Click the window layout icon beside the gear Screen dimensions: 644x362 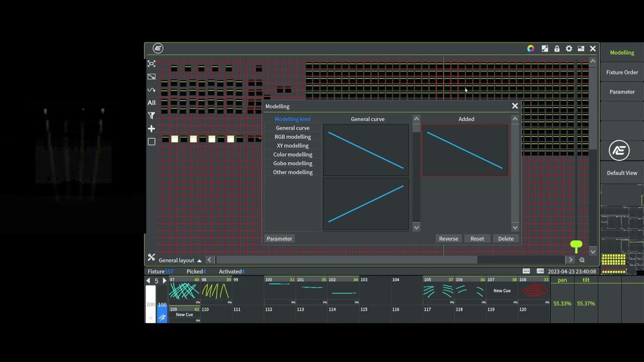click(x=581, y=49)
